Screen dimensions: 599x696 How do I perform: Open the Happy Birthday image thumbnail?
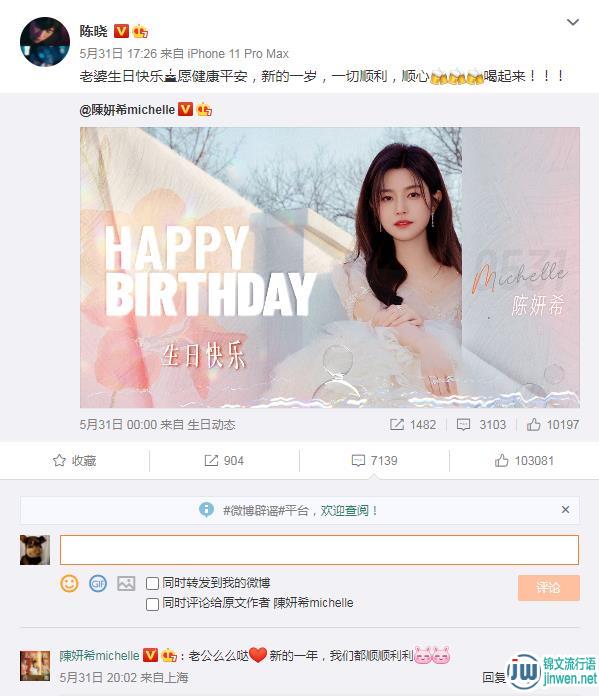tap(329, 267)
